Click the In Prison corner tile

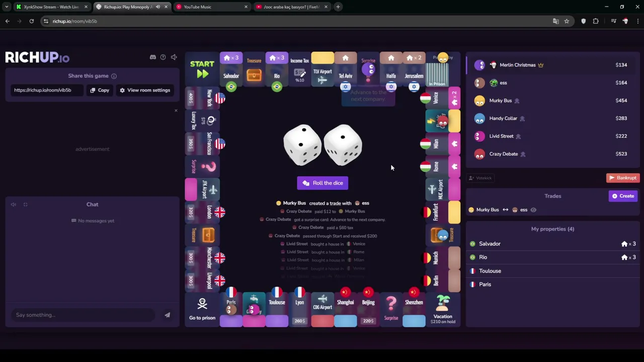coord(443,69)
